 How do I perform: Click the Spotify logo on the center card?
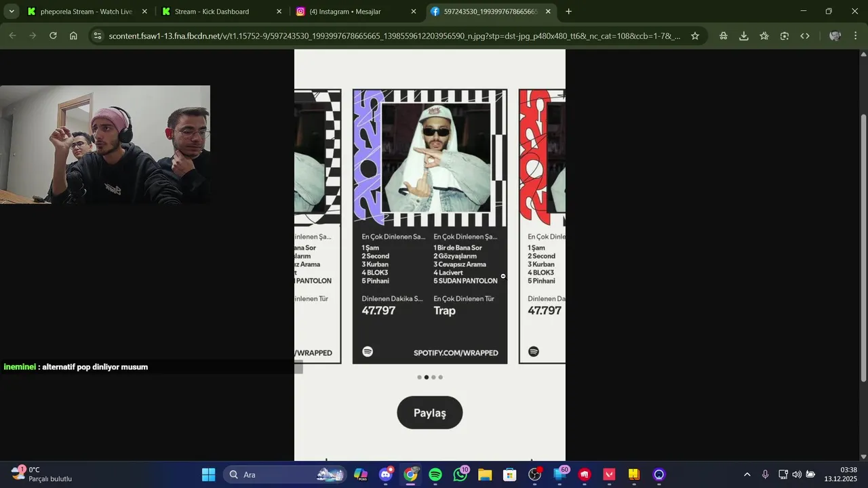tap(368, 352)
